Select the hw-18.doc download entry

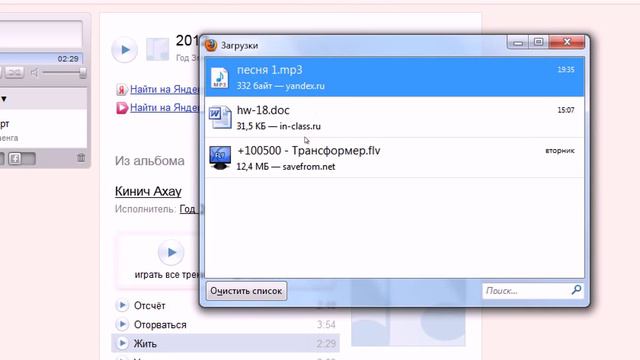click(395, 117)
